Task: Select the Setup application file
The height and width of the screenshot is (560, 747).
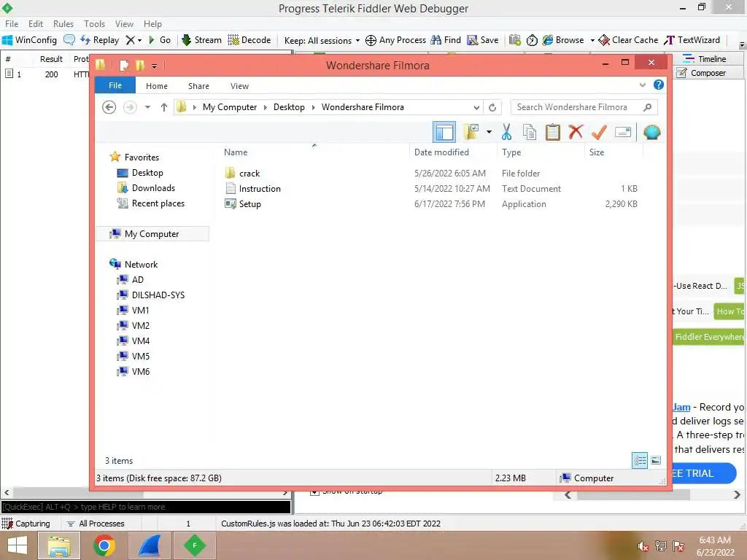Action: [249, 204]
